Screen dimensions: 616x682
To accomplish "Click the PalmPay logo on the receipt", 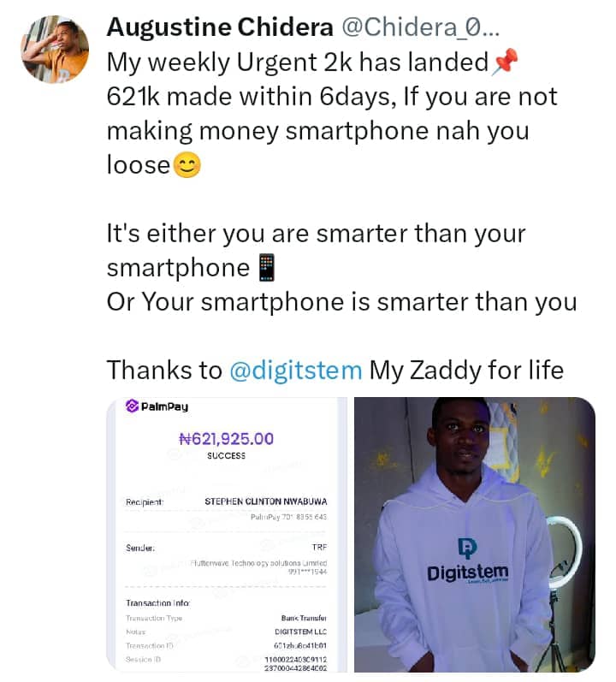I will [x=157, y=406].
